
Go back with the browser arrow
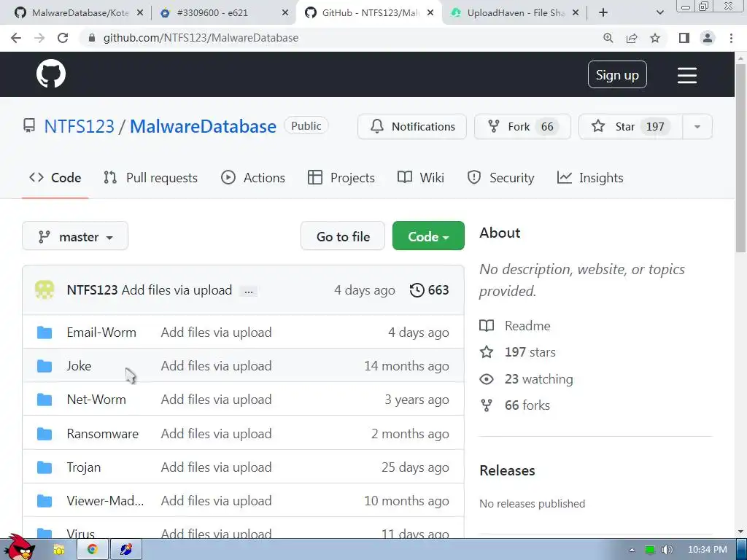click(16, 38)
